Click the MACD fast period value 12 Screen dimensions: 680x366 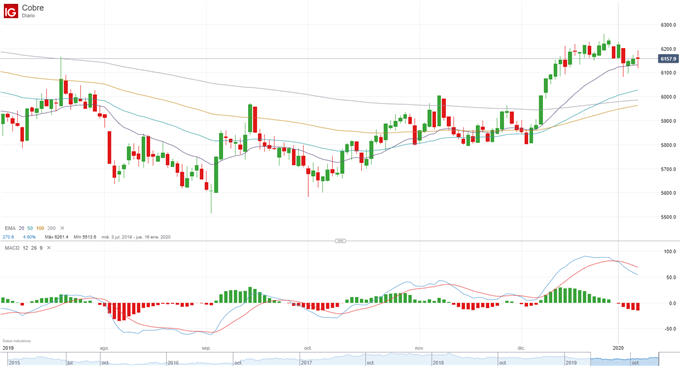click(25, 248)
